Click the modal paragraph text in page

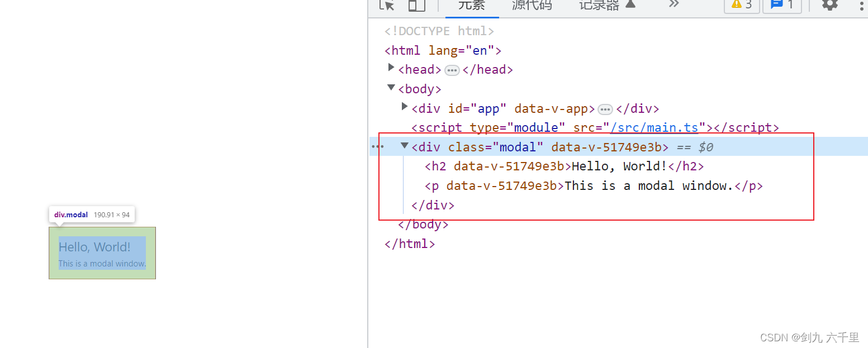coord(102,264)
